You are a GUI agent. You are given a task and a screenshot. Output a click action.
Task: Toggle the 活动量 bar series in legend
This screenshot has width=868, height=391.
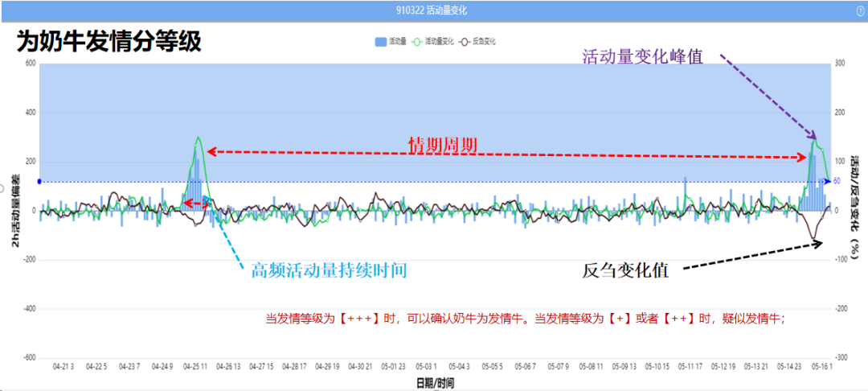pos(391,41)
